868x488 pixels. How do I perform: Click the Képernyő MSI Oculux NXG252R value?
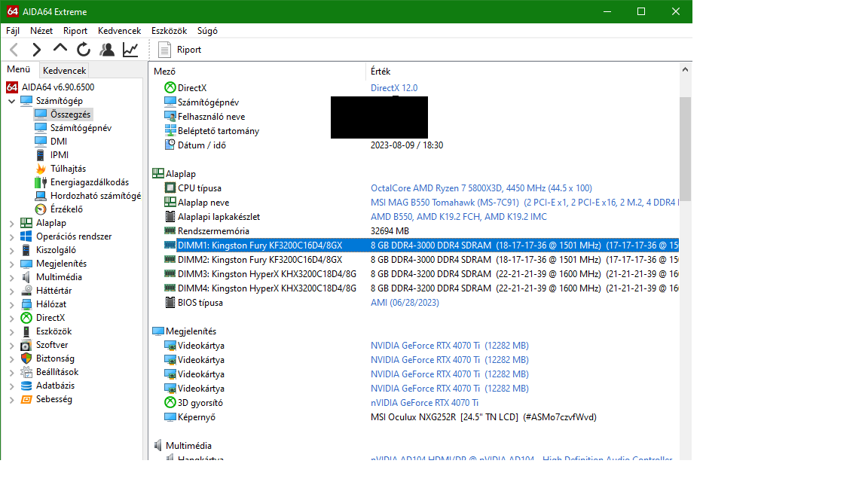point(483,417)
